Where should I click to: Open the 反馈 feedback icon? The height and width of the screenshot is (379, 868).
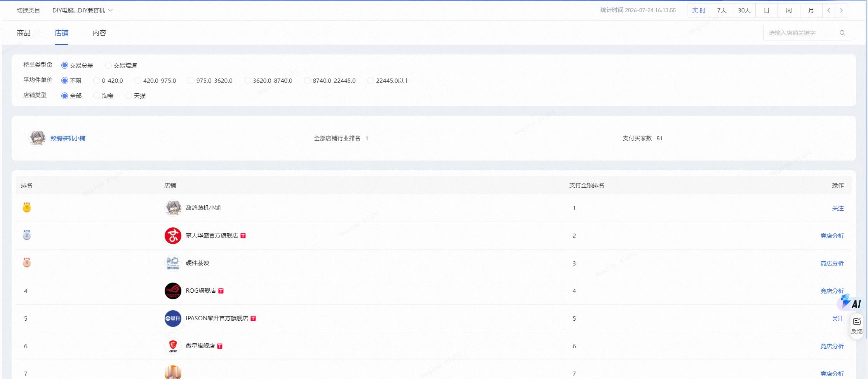click(x=857, y=326)
